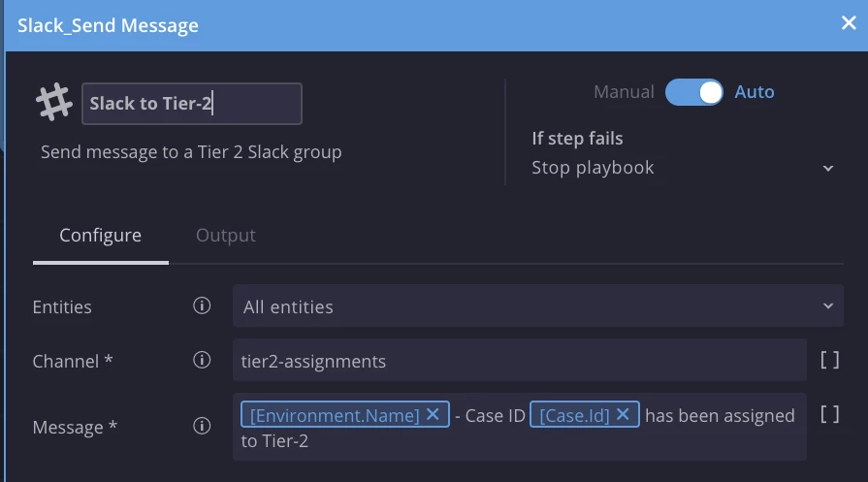Open placeholder brackets for Channel field
Image resolution: width=868 pixels, height=482 pixels.
[x=829, y=361]
